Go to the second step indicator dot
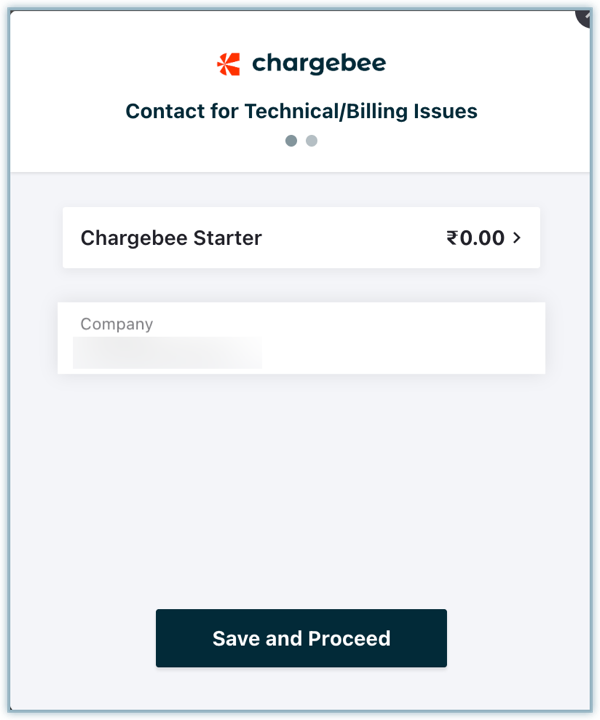Image resolution: width=600 pixels, height=720 pixels. [x=312, y=141]
